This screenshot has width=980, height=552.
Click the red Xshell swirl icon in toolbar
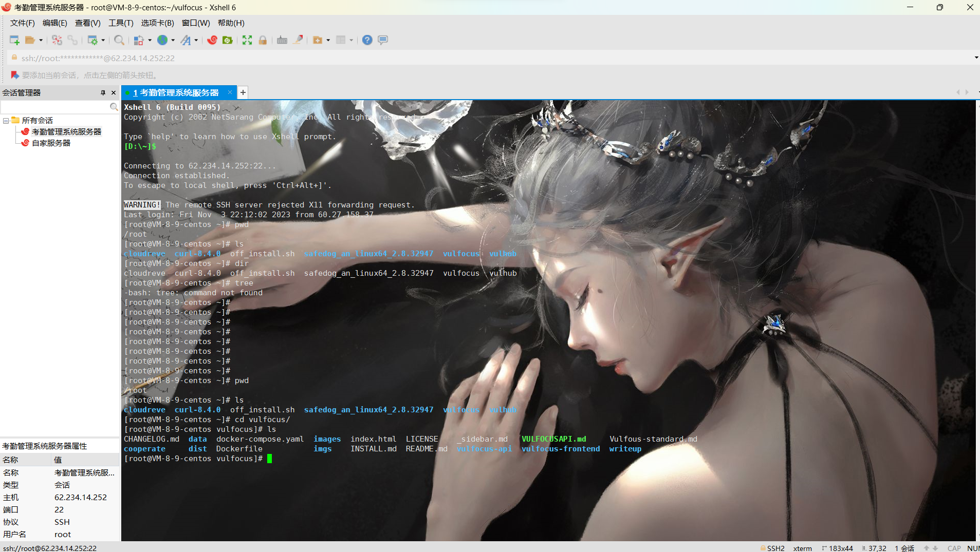pyautogui.click(x=212, y=40)
